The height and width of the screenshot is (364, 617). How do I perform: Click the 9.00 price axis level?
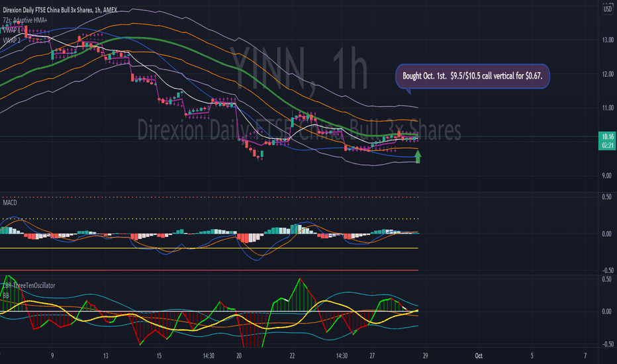[x=606, y=175]
